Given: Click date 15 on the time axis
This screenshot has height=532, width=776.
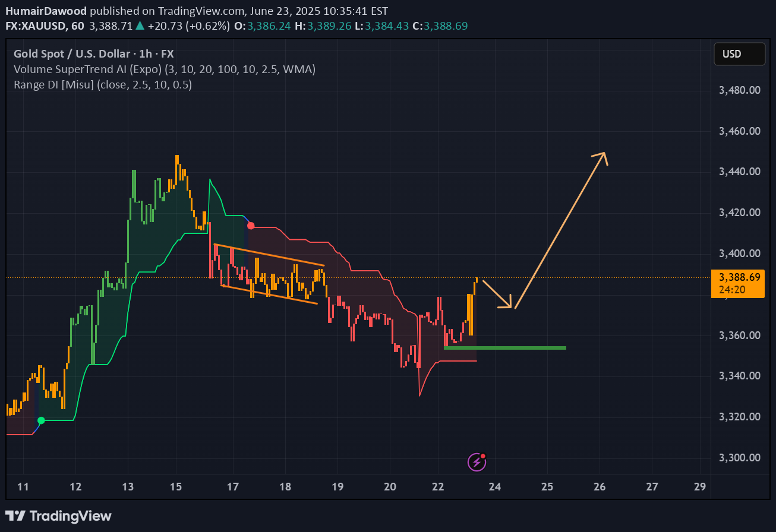Looking at the screenshot, I should click(176, 487).
